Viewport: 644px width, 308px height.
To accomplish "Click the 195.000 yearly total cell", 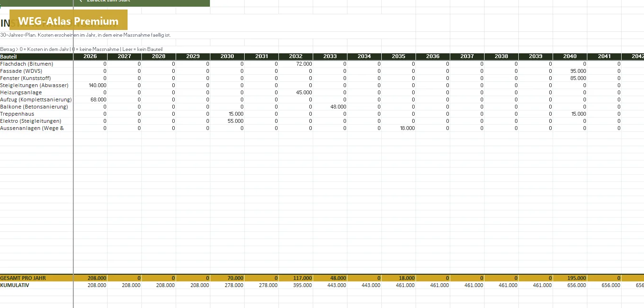I will pyautogui.click(x=570, y=278).
